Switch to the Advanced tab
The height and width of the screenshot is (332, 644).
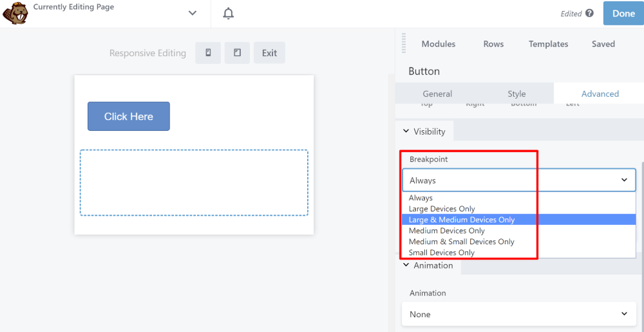tap(600, 93)
